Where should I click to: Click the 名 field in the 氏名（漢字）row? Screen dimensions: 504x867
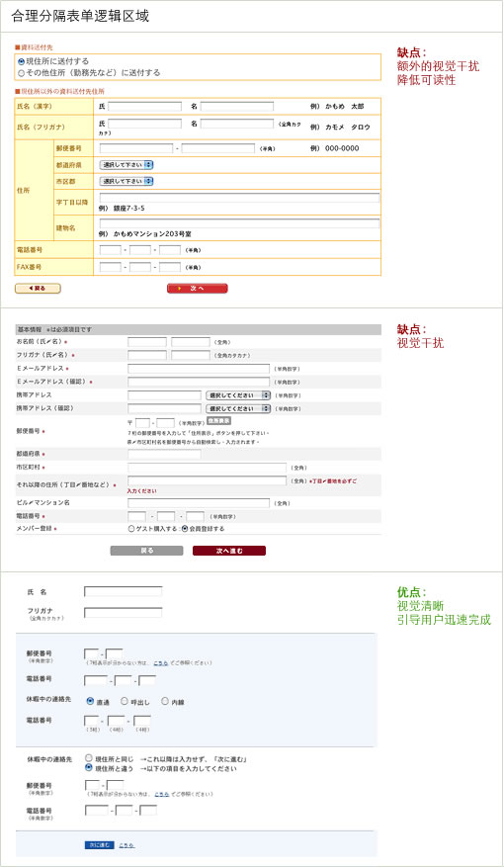coord(236,106)
